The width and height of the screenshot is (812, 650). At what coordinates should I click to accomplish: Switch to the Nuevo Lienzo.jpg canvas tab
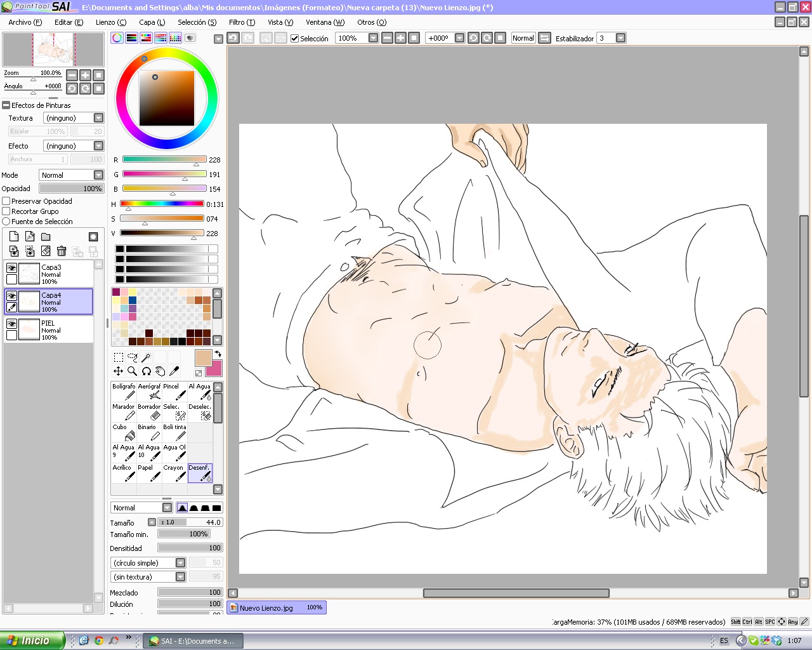click(x=276, y=607)
